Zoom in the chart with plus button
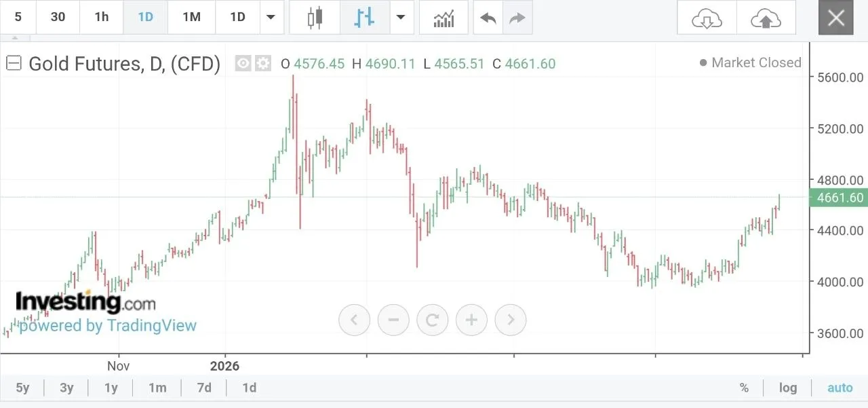This screenshot has width=868, height=408. pos(472,319)
